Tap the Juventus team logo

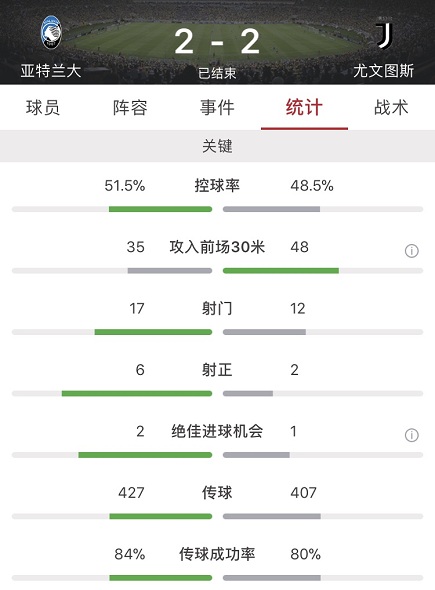(385, 33)
